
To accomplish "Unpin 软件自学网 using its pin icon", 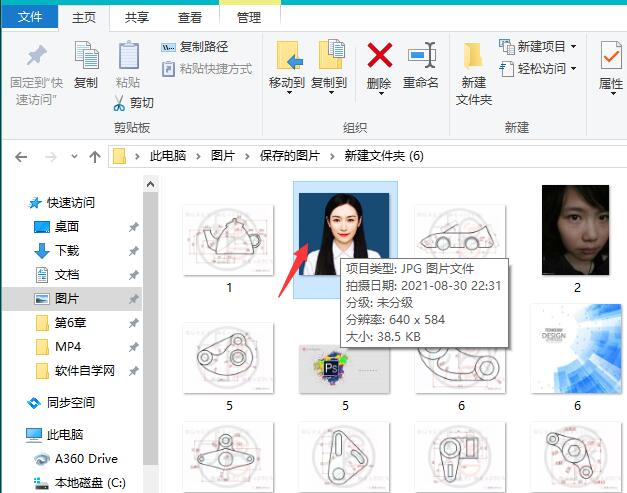I will click(x=133, y=371).
